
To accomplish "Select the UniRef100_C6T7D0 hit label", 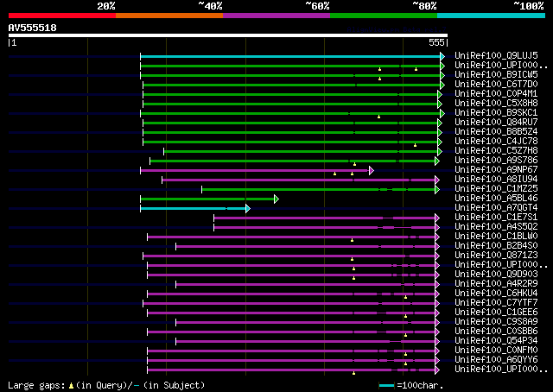I will [x=496, y=84].
